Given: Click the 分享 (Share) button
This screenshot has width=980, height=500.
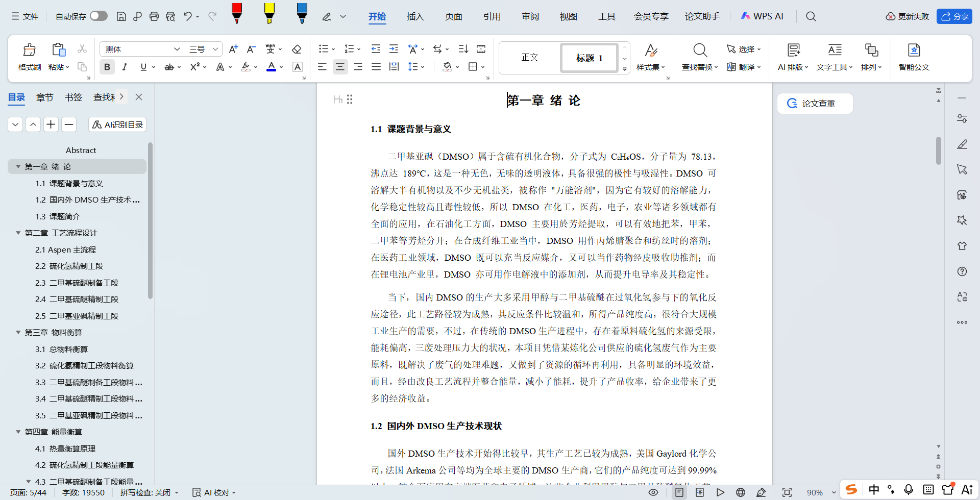Looking at the screenshot, I should 954,16.
